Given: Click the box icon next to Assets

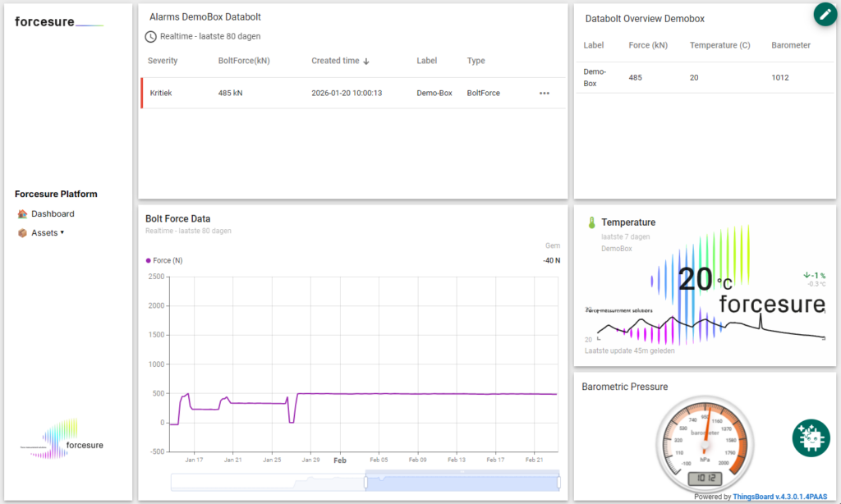Looking at the screenshot, I should click(x=22, y=233).
